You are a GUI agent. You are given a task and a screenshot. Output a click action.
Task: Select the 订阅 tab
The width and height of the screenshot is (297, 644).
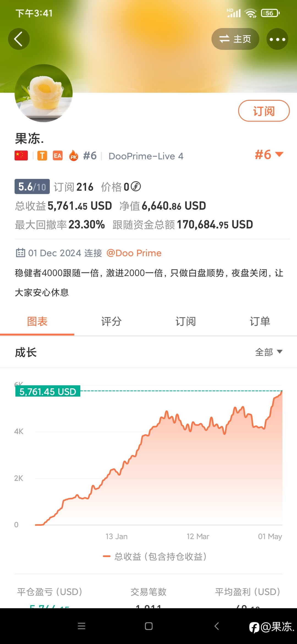[x=186, y=321]
